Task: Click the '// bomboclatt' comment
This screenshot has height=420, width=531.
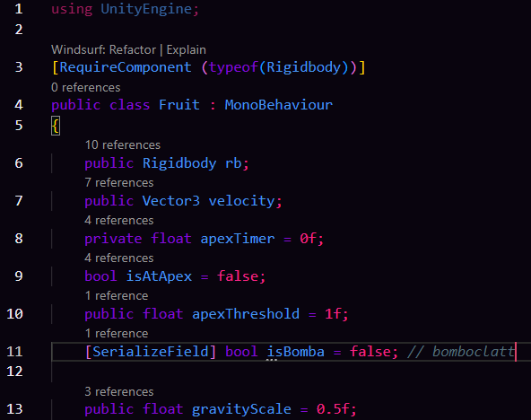Action: 460,352
